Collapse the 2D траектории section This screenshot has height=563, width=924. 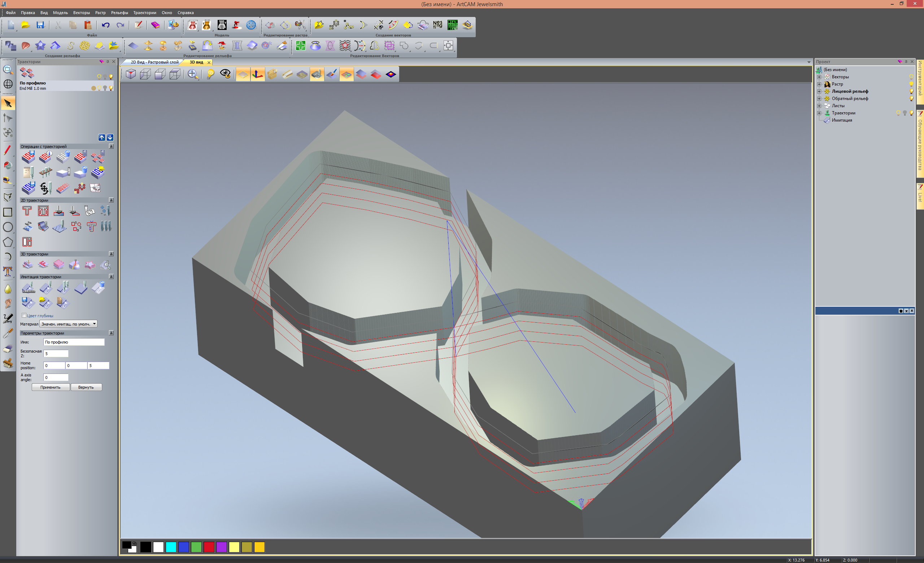pos(111,200)
